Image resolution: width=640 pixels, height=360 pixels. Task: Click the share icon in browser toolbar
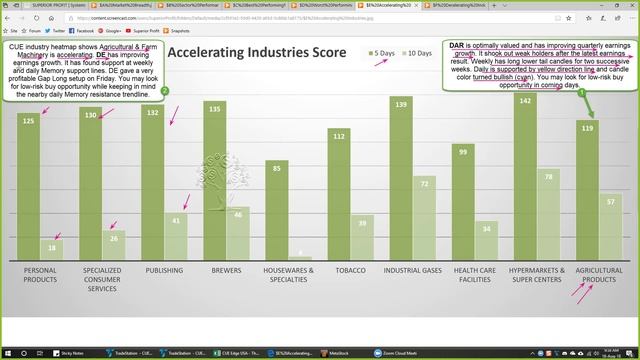tap(618, 18)
